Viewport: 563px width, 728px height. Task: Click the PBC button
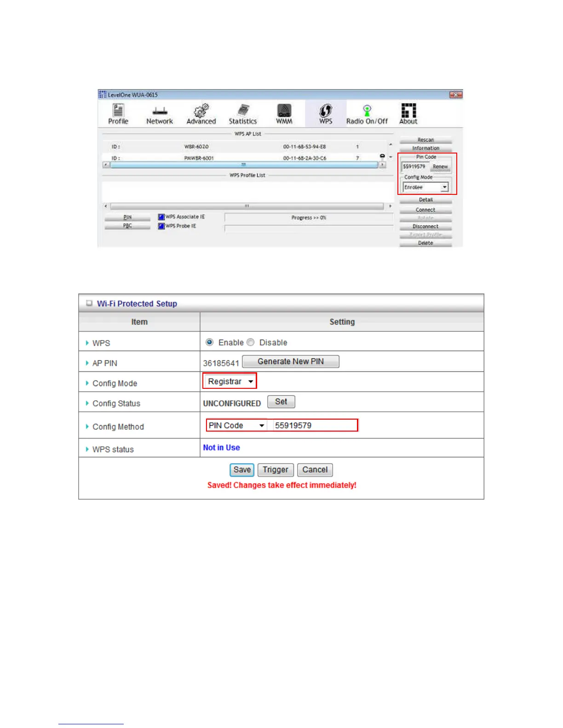pos(127,226)
